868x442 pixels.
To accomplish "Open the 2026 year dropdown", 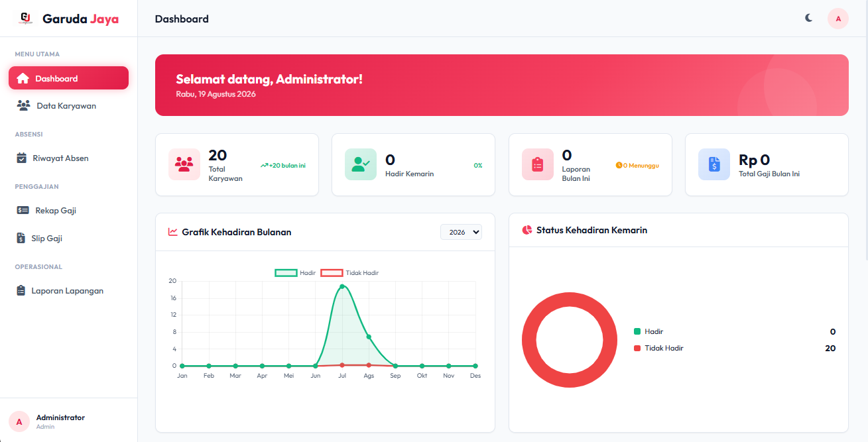I will point(461,233).
